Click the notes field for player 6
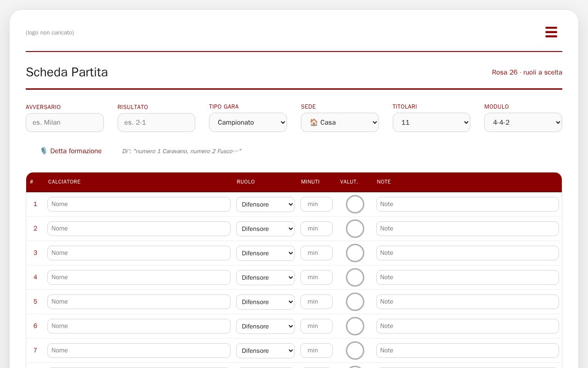 click(x=468, y=326)
